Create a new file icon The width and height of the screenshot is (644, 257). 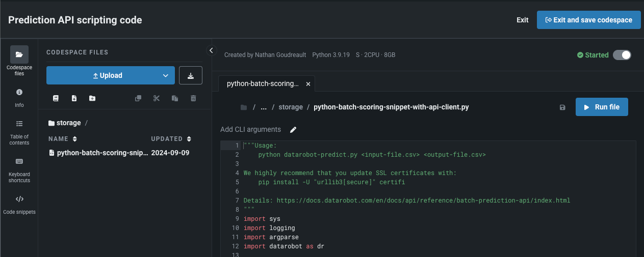point(74,98)
